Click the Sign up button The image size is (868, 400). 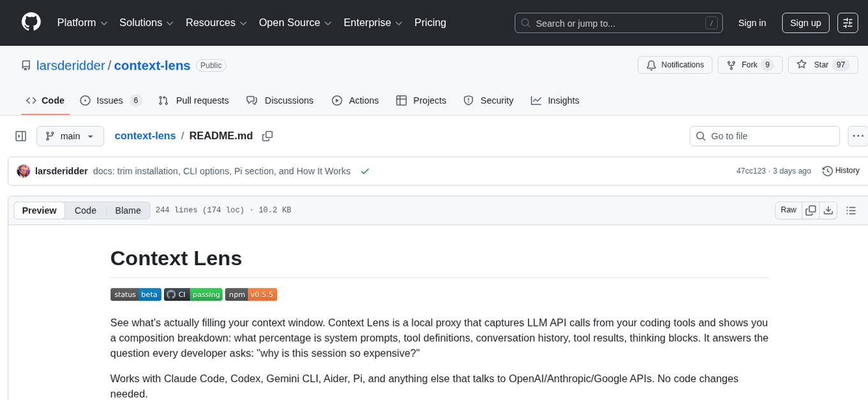point(805,22)
